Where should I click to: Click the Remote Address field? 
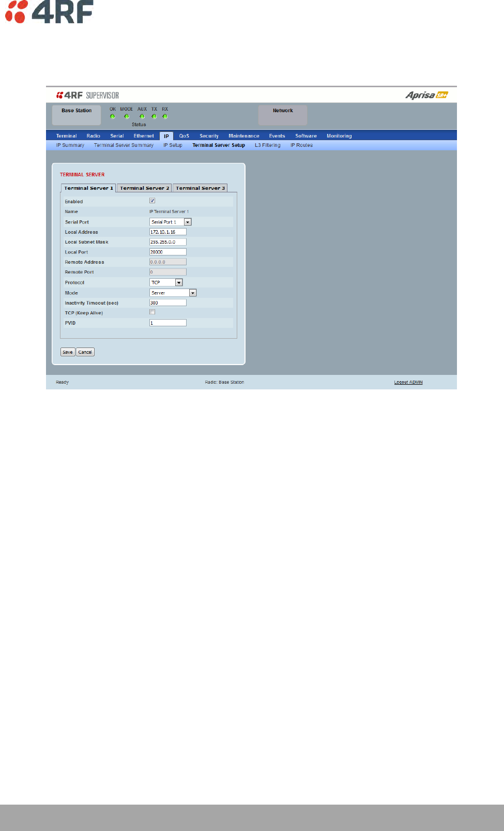(x=168, y=262)
